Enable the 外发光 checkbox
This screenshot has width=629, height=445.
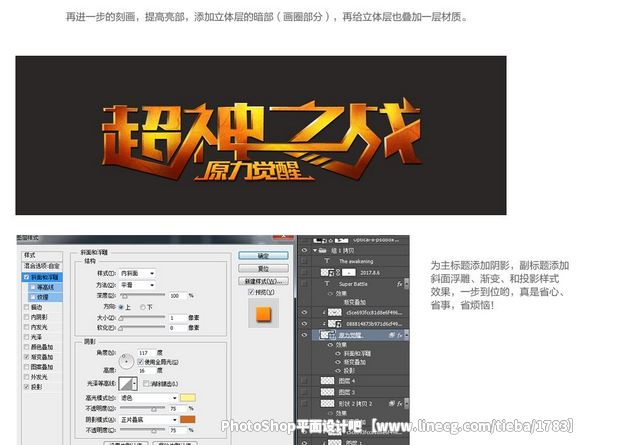(26, 377)
